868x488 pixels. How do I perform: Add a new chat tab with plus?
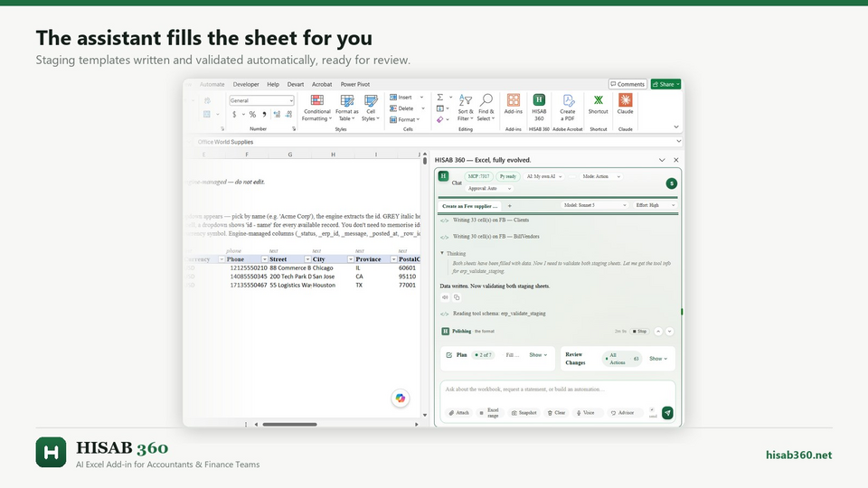tap(510, 206)
